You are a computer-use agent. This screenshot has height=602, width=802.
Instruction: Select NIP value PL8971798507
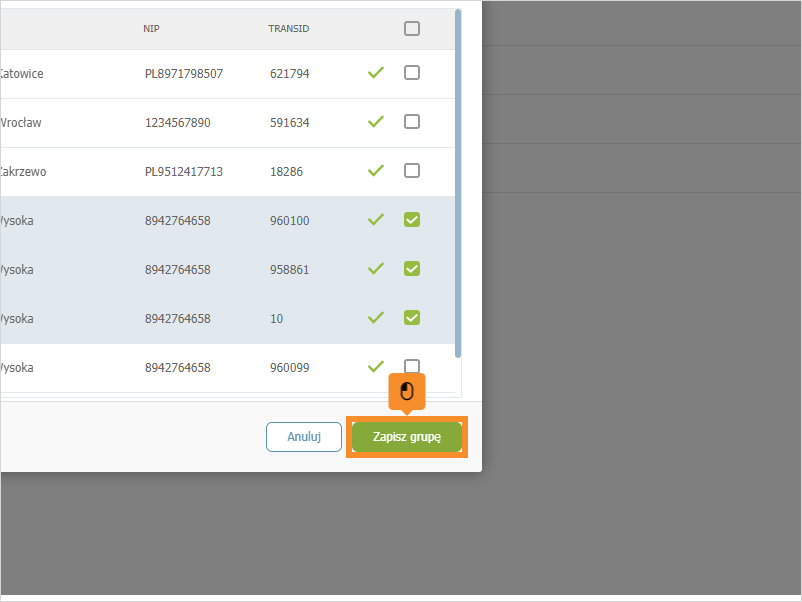[184, 74]
